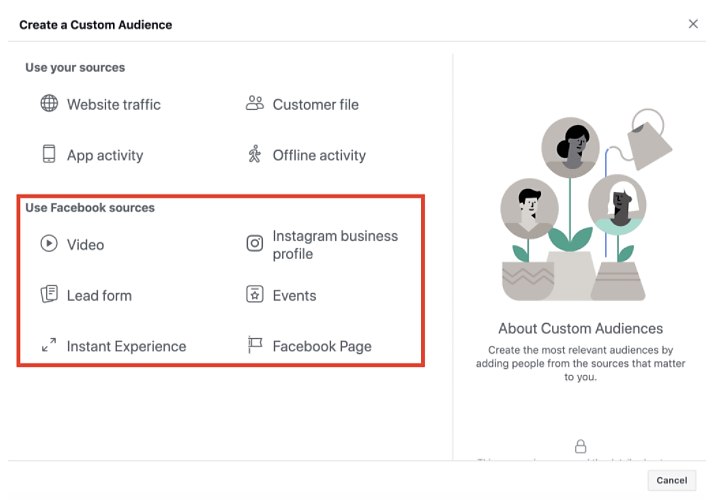Pick App activity as audience source

click(92, 155)
